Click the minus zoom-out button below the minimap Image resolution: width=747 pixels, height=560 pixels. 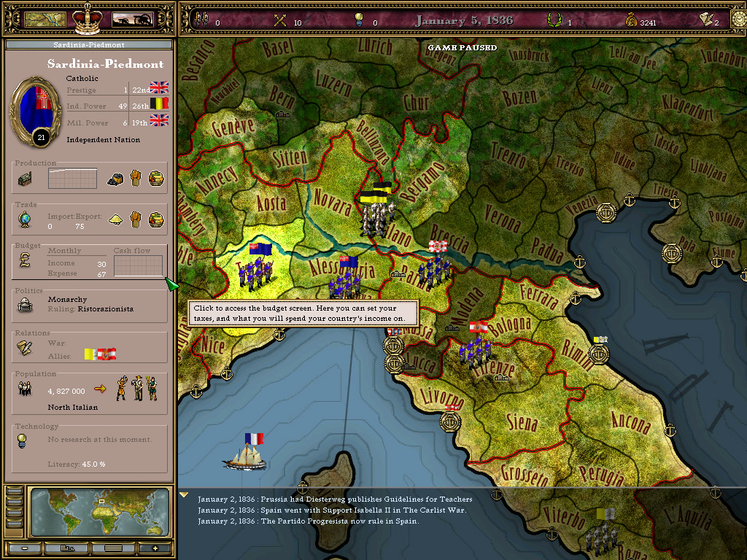(24, 548)
